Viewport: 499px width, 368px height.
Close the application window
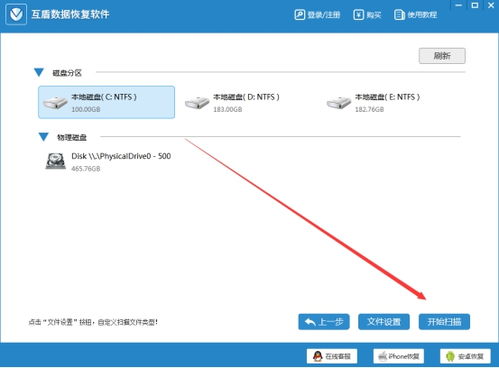coord(491,5)
